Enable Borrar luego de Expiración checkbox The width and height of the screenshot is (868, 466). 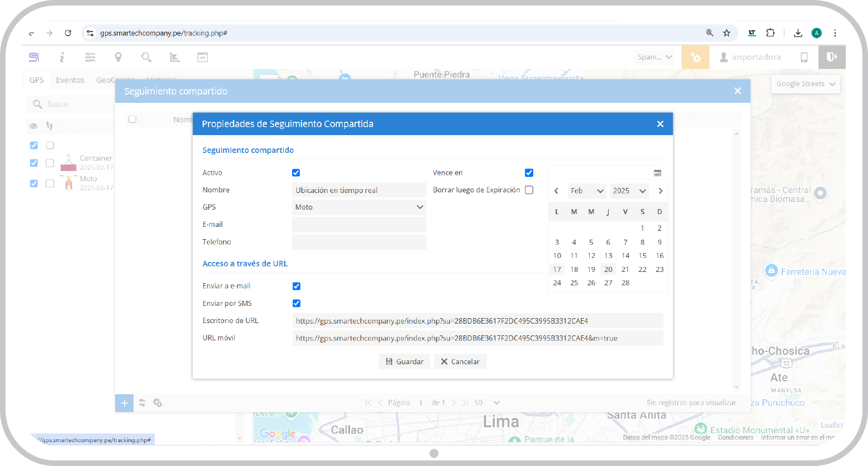(x=529, y=190)
